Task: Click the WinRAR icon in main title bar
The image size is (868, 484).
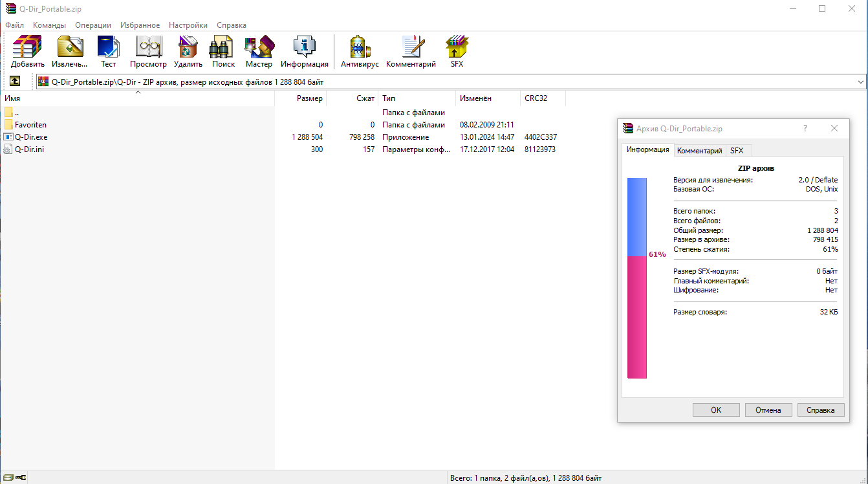Action: point(10,9)
